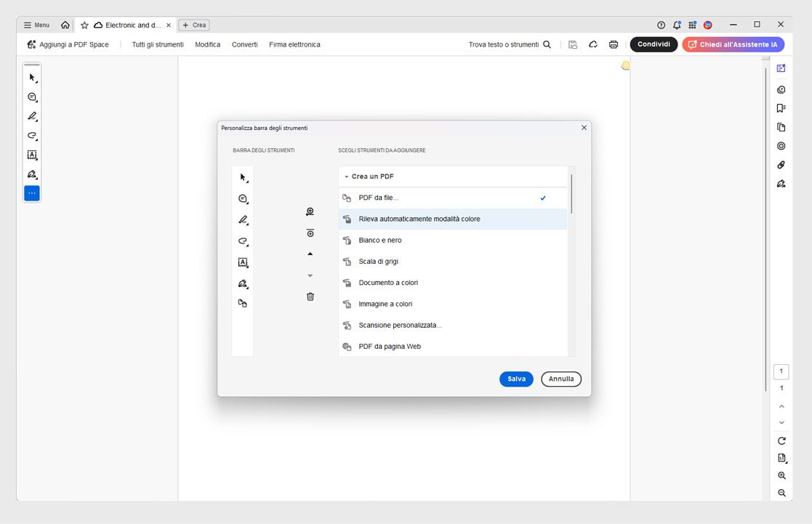The width and height of the screenshot is (812, 524).
Task: Click the print icon in the top toolbar
Action: pos(614,44)
